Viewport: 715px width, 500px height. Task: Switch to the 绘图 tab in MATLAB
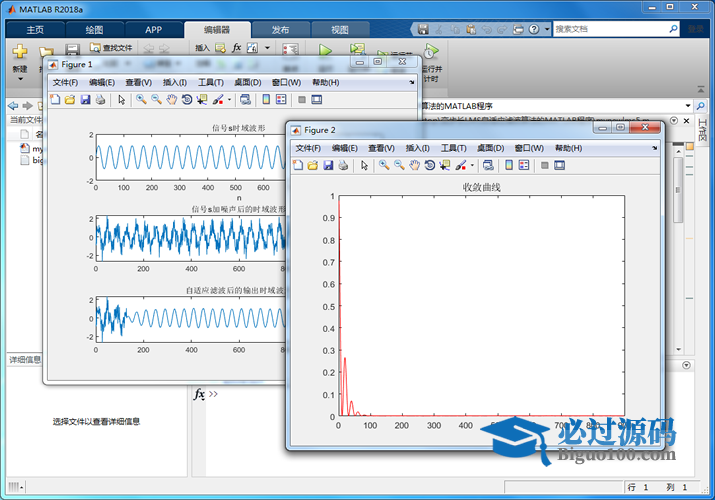pos(94,30)
